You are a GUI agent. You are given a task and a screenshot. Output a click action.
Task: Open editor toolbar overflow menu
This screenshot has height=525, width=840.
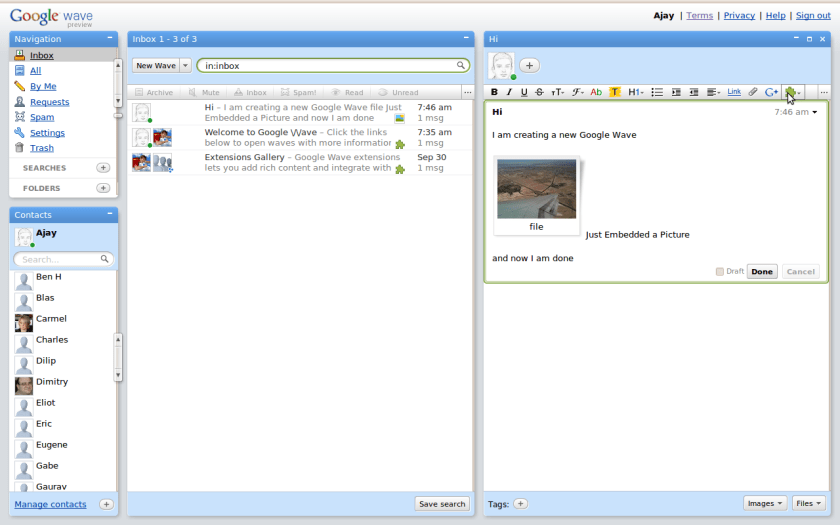click(823, 92)
